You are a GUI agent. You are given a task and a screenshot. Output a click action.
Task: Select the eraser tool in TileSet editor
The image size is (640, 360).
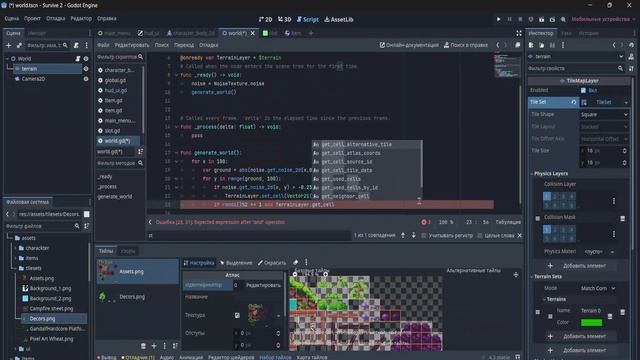click(295, 262)
